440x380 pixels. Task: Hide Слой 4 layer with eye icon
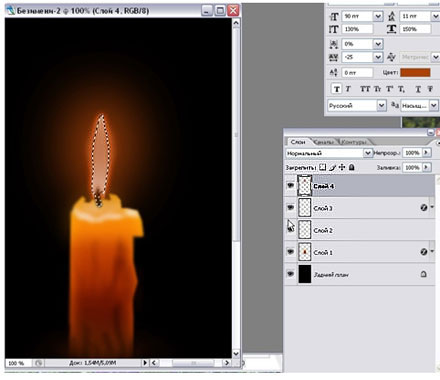[291, 185]
